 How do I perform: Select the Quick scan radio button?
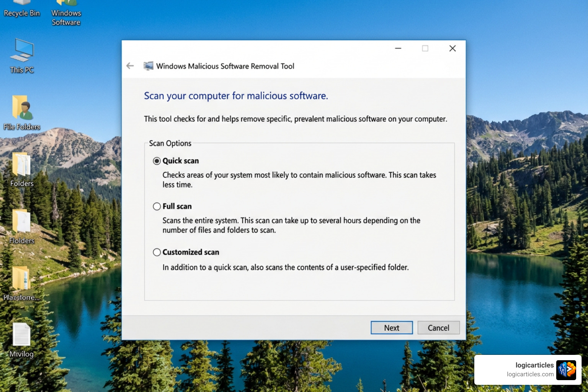[x=157, y=161]
